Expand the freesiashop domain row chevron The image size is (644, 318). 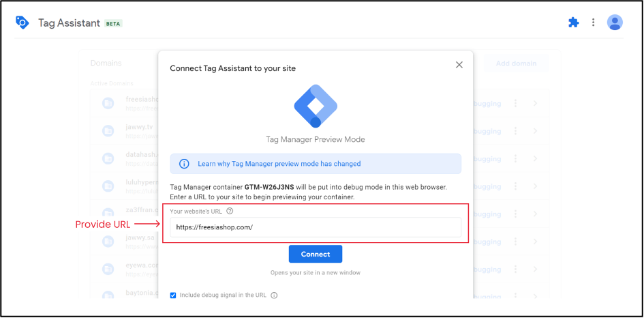click(535, 104)
